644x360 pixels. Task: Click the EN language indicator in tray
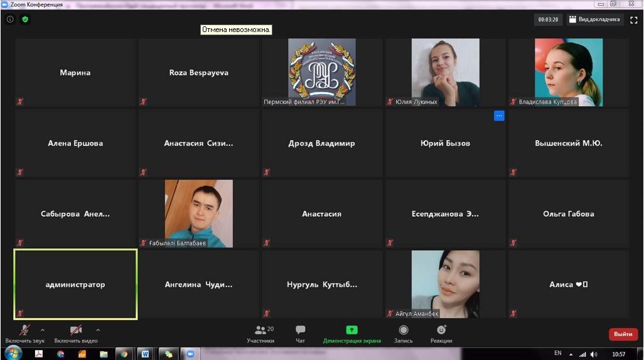[x=557, y=353]
